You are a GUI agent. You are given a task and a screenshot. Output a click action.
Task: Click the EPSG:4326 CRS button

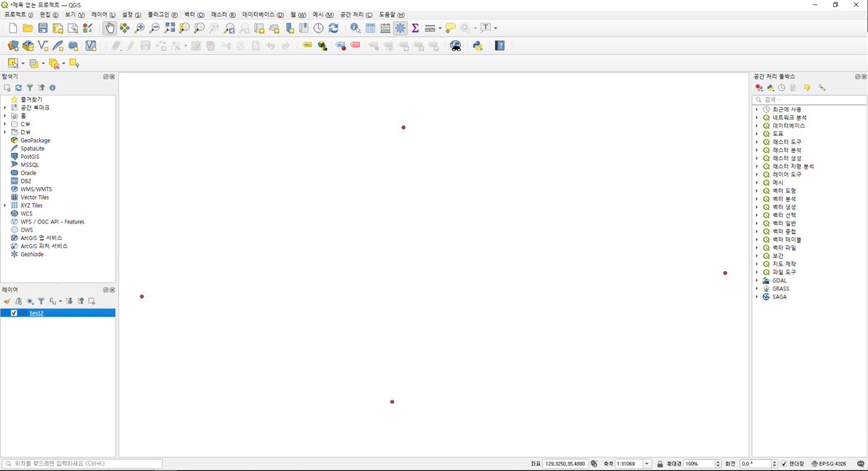829,464
